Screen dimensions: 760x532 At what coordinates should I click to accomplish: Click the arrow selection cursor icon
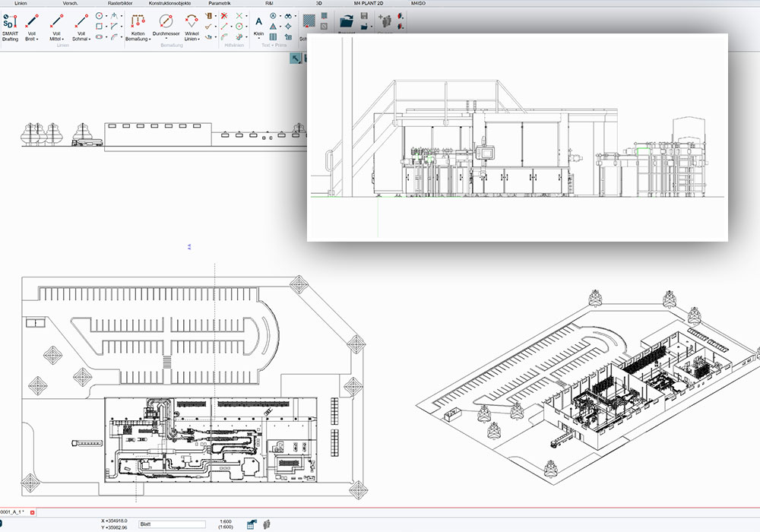(295, 59)
